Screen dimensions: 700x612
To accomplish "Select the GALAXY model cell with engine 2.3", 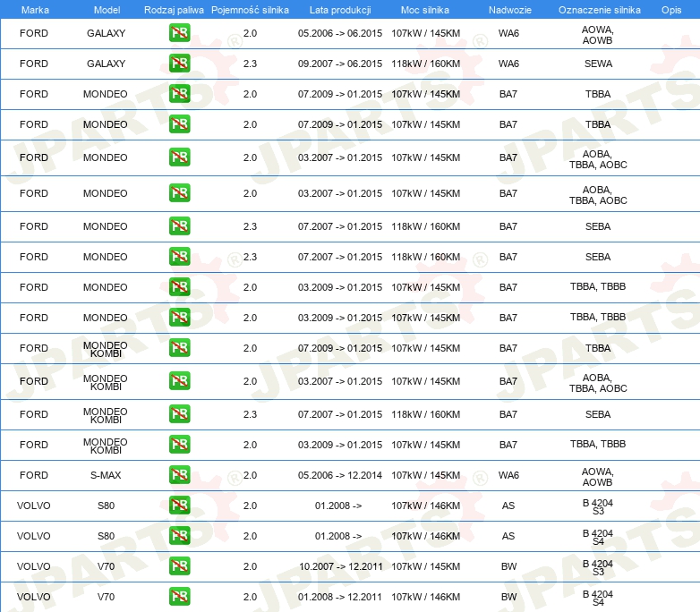I will (x=107, y=64).
